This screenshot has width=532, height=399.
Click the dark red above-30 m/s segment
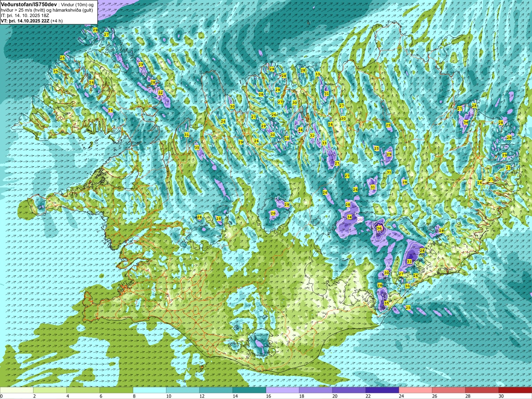pyautogui.click(x=515, y=390)
